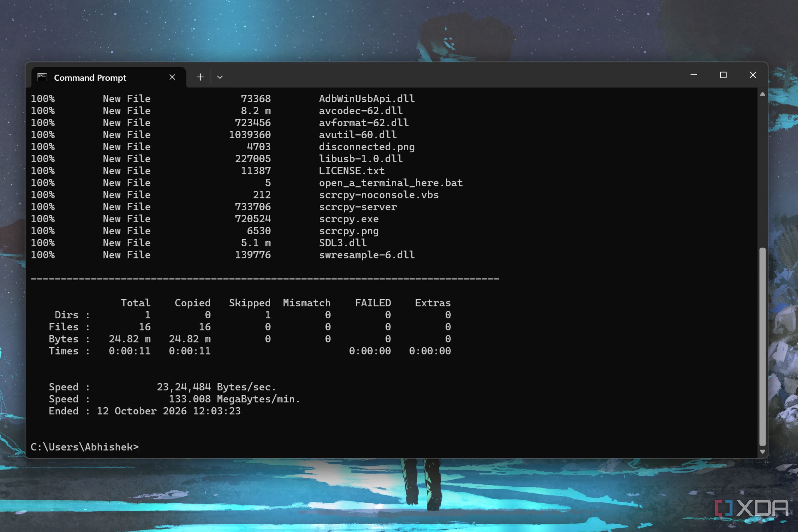Select the Command Prompt tab
This screenshot has width=798, height=532.
click(x=108, y=77)
